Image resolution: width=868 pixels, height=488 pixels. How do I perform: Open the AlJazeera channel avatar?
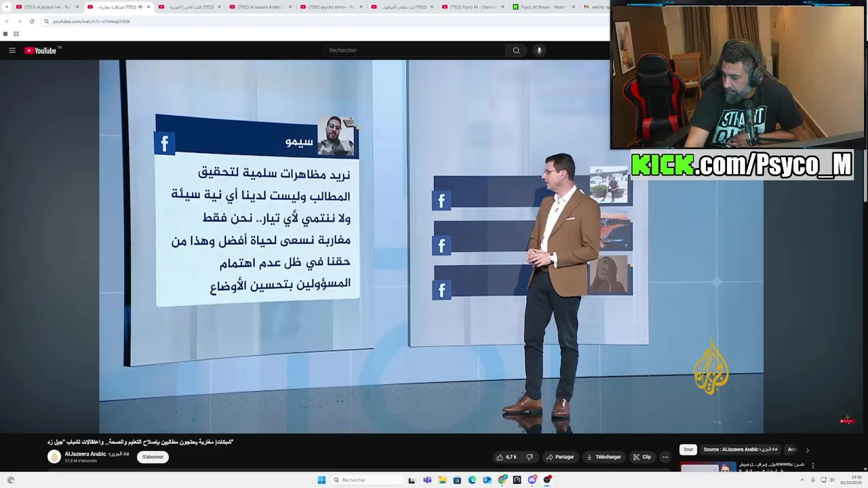pyautogui.click(x=54, y=457)
